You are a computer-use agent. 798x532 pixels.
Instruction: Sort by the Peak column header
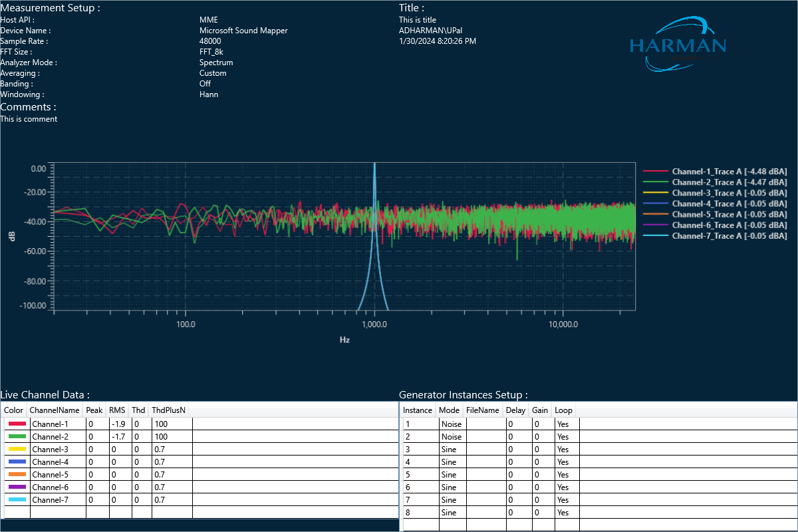click(94, 410)
